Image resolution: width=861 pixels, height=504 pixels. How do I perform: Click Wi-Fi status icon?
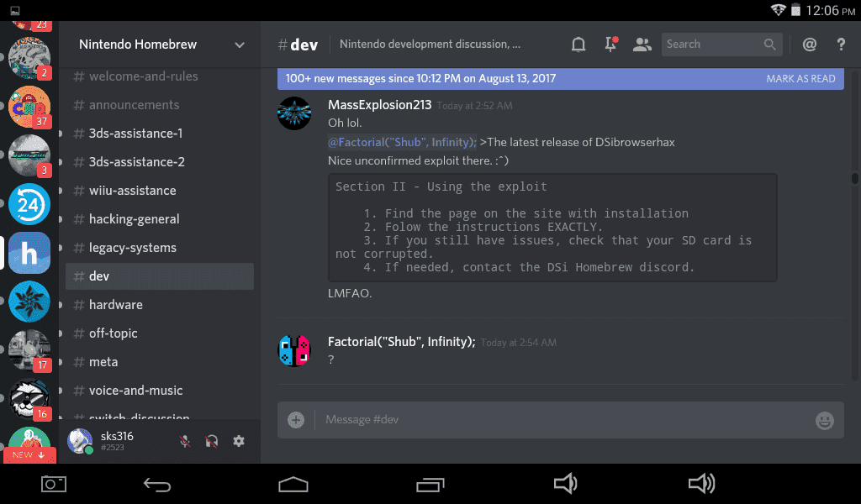pos(778,10)
